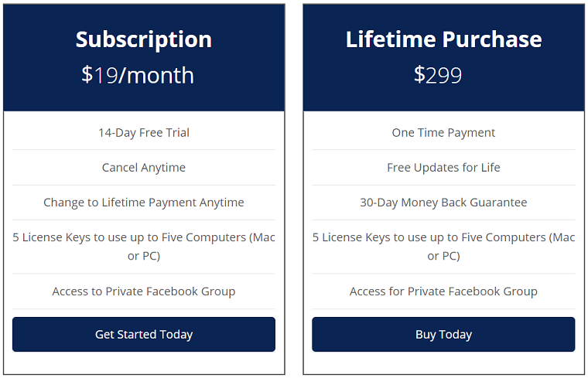Click Subscription's 5 License Keys feature row
This screenshot has width=588, height=378.
[x=144, y=247]
